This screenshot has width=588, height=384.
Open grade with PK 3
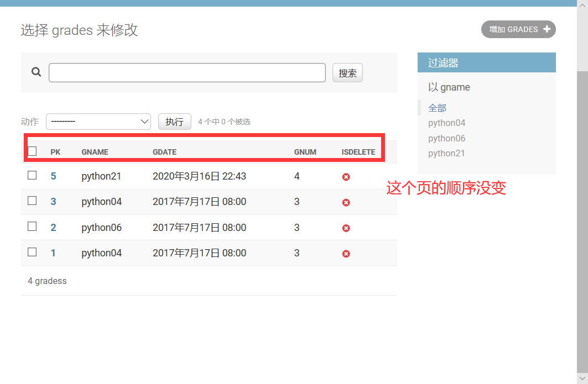point(53,202)
